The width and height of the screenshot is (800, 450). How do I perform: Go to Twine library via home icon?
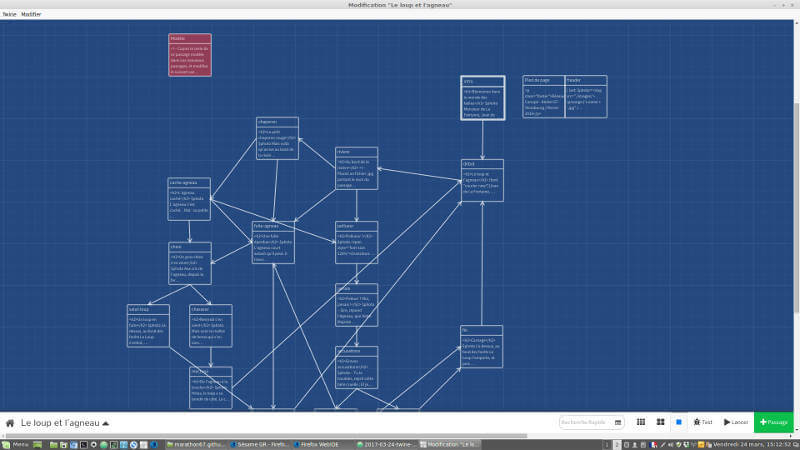tap(10, 423)
